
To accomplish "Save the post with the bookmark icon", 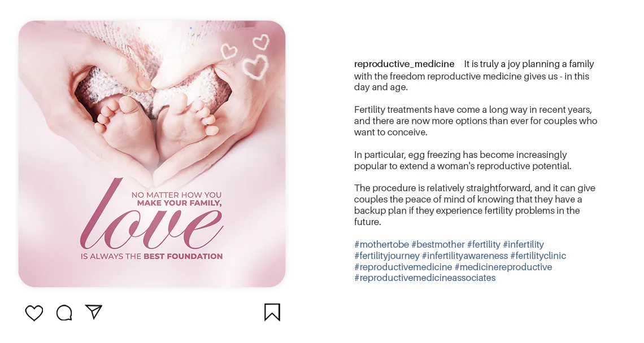I will tap(272, 312).
